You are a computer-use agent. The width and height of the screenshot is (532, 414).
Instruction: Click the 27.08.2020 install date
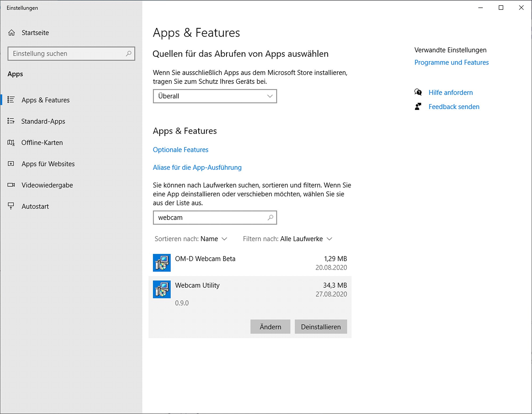(x=331, y=294)
